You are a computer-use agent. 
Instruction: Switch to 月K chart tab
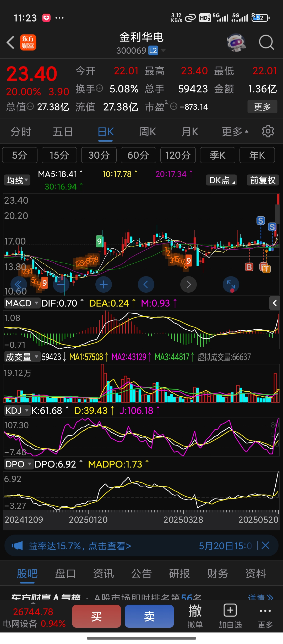[x=190, y=132]
